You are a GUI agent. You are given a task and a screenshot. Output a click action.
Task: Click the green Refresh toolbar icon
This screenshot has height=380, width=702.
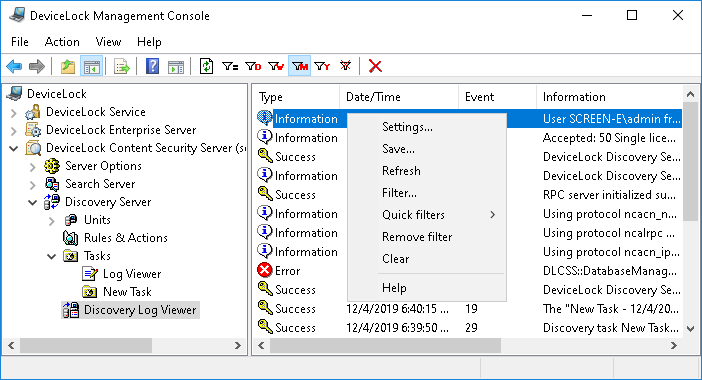pyautogui.click(x=206, y=67)
